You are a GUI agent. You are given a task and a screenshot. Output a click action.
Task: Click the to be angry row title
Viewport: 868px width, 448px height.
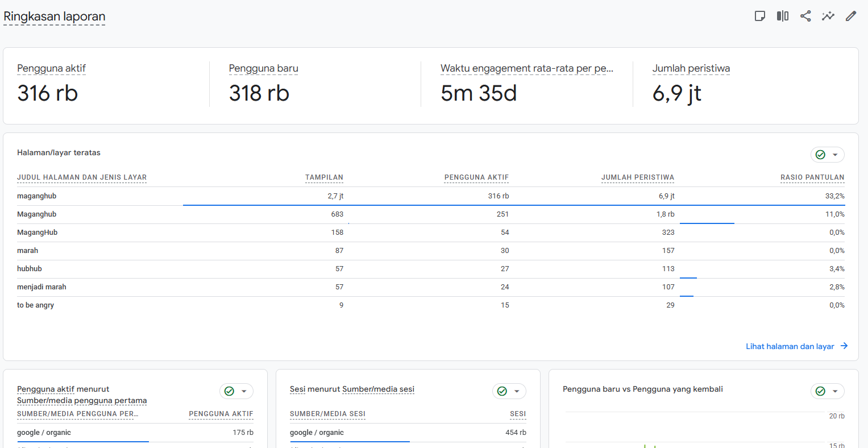click(35, 305)
